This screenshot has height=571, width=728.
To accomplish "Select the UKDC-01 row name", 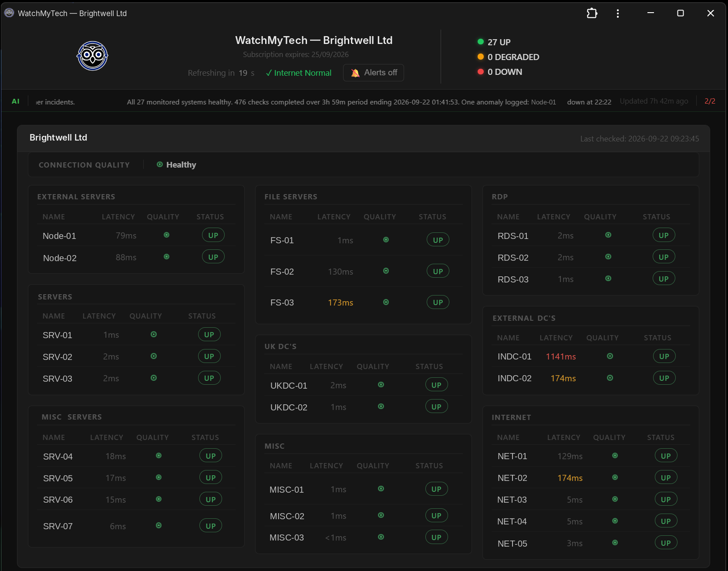I will [289, 386].
